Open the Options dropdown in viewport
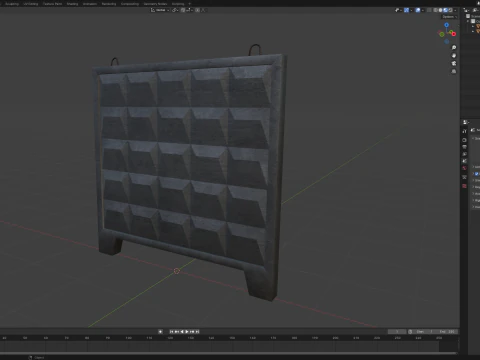 449,17
